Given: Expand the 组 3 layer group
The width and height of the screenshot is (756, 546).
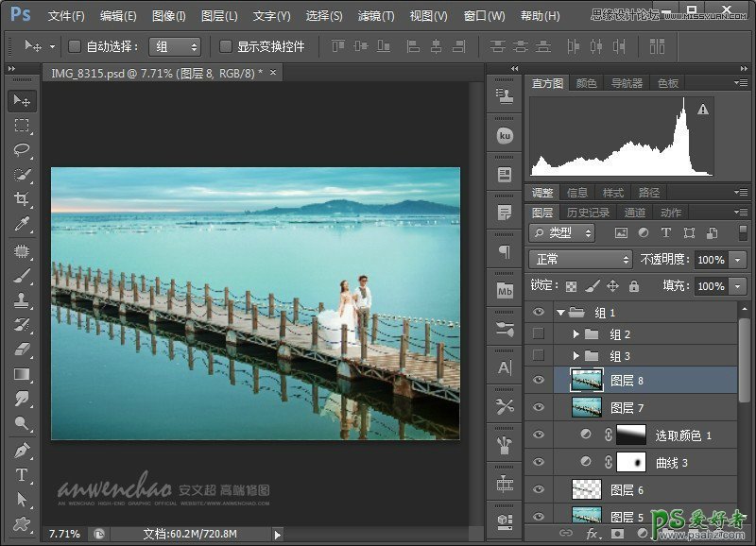Looking at the screenshot, I should click(576, 356).
